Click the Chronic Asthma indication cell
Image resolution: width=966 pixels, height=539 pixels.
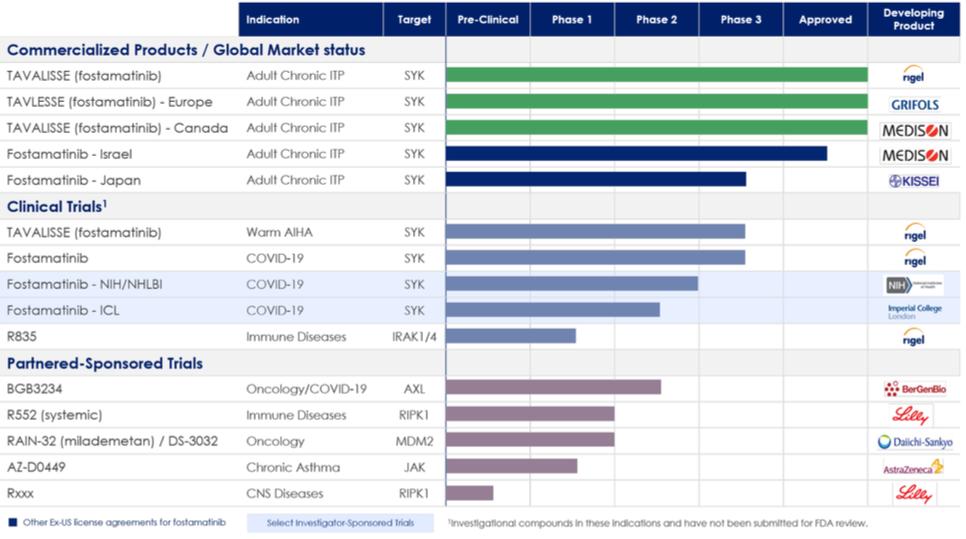coord(293,467)
